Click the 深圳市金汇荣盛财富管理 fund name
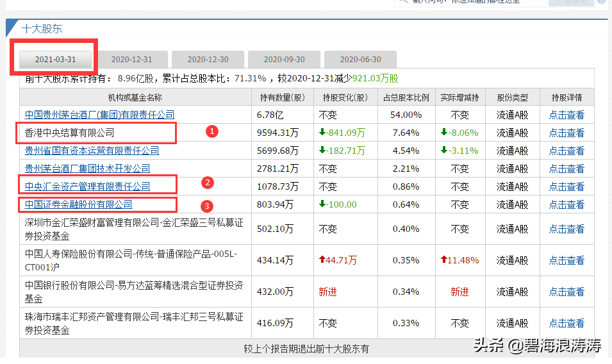The height and width of the screenshot is (364, 612). tap(134, 229)
